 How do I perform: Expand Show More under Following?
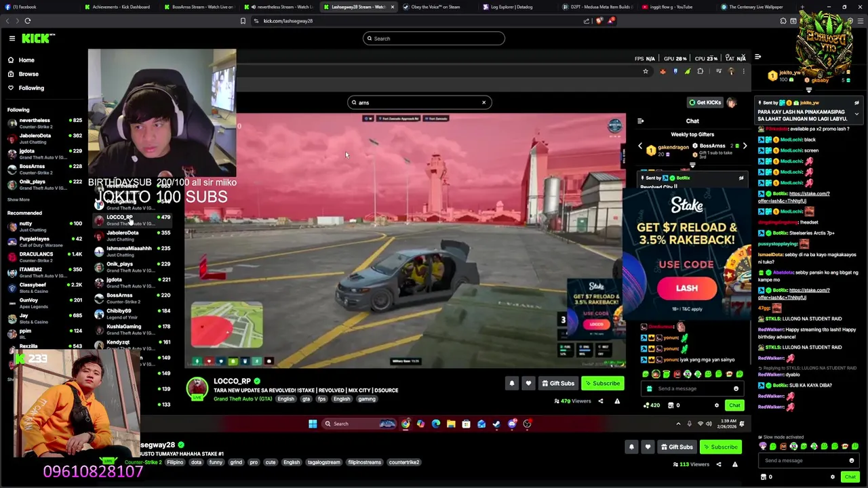pyautogui.click(x=18, y=199)
